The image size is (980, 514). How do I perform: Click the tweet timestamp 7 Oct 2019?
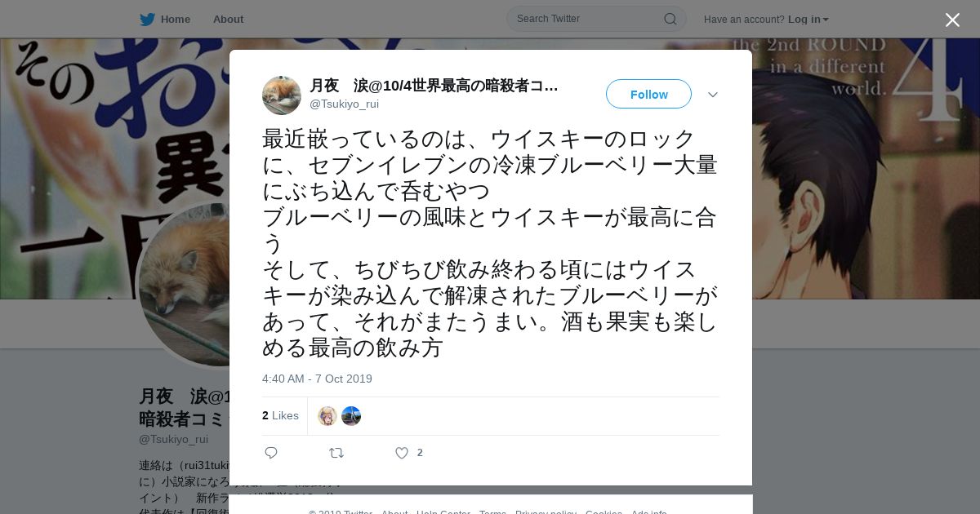pos(317,379)
